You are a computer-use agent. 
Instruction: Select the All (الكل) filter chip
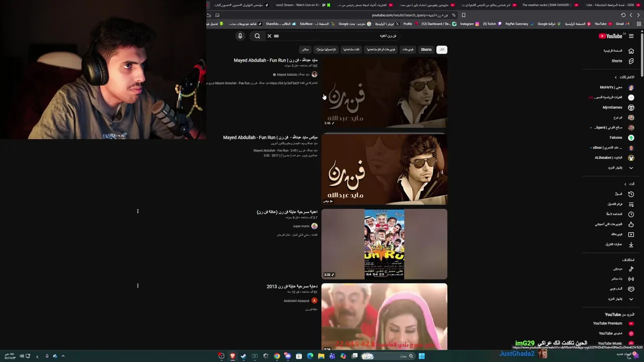point(442,49)
